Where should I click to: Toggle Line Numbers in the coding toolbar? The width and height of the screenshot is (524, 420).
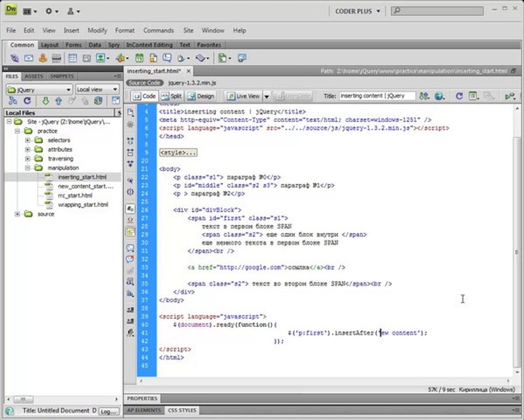[x=130, y=209]
